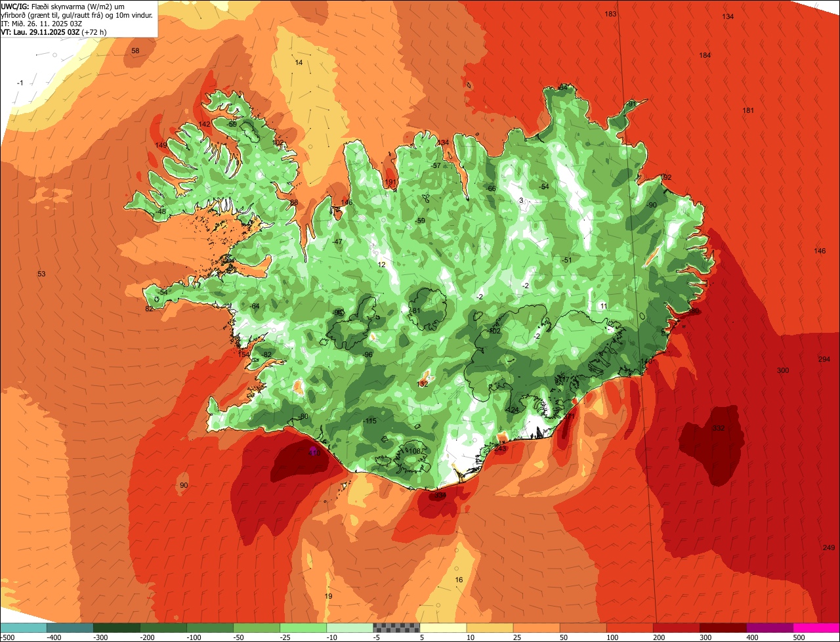Click the dark green swatch between -300 and -200

(116, 628)
